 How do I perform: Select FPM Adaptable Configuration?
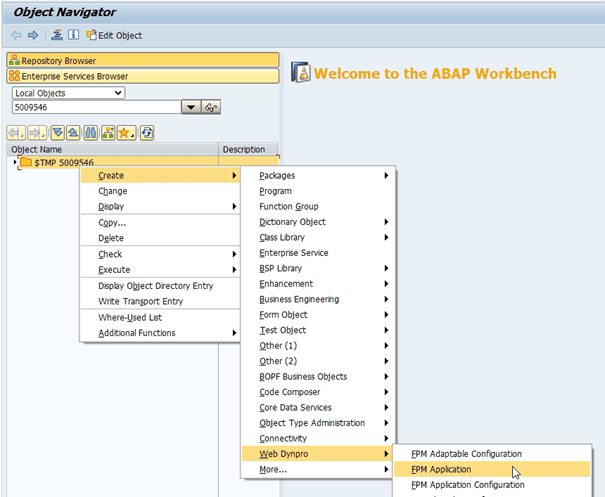click(492, 454)
